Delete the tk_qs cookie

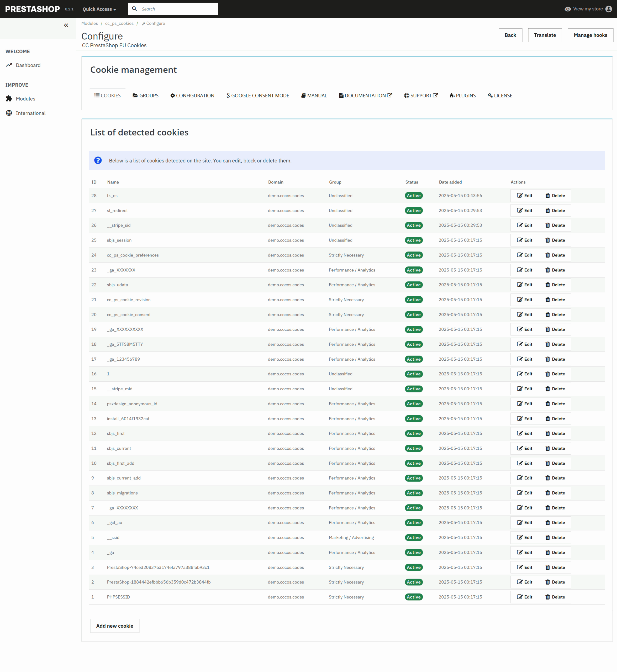(x=555, y=195)
